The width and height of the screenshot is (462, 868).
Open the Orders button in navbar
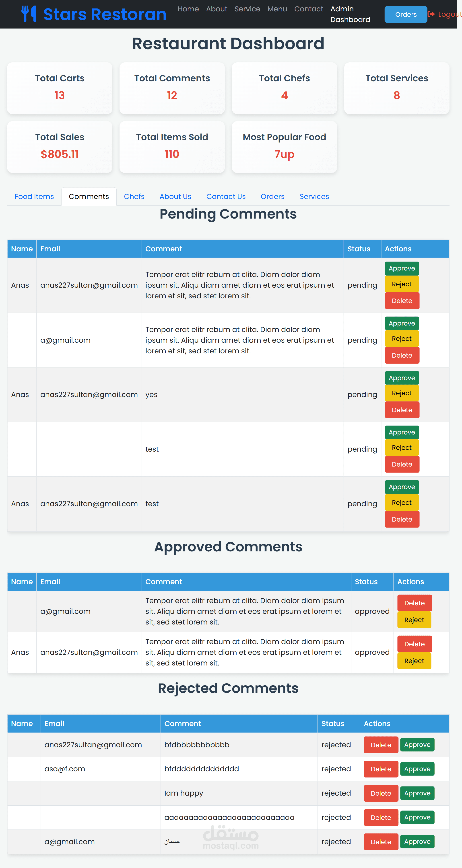coord(405,14)
